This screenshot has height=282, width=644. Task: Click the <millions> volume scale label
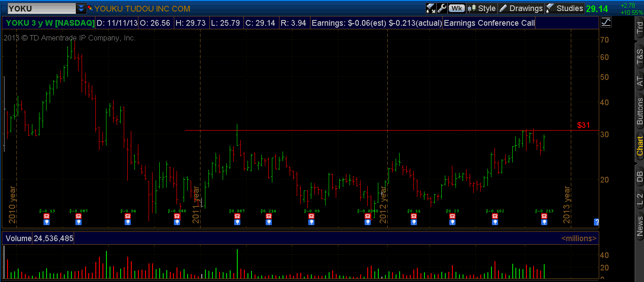[x=579, y=238]
